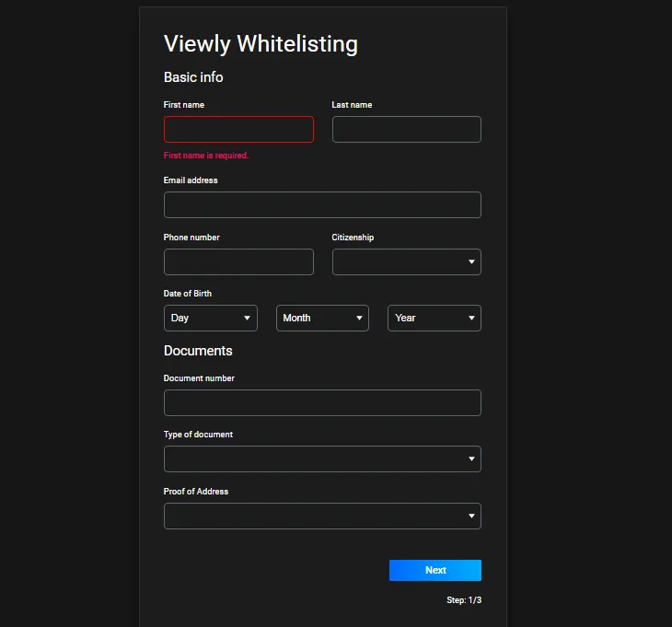Click the First name input field
This screenshot has height=627, width=672.
[x=238, y=130]
